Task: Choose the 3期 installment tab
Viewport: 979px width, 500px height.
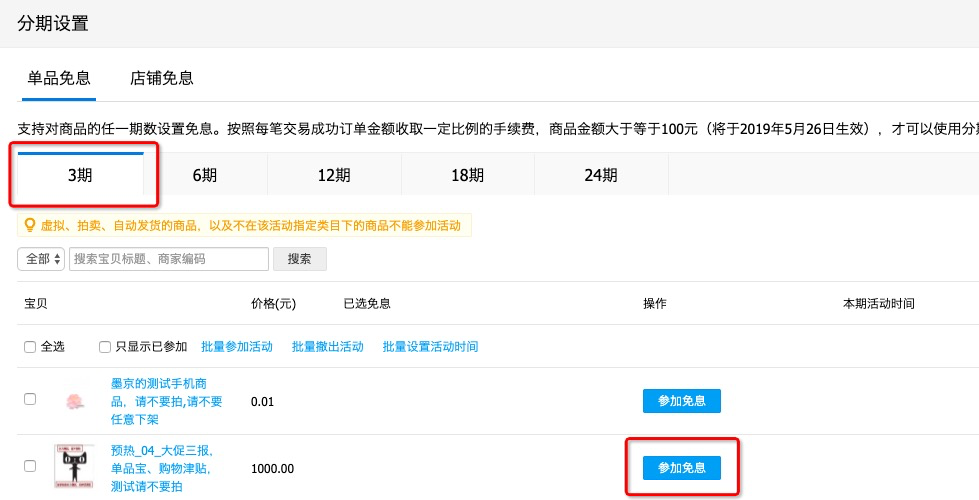Action: coord(80,175)
